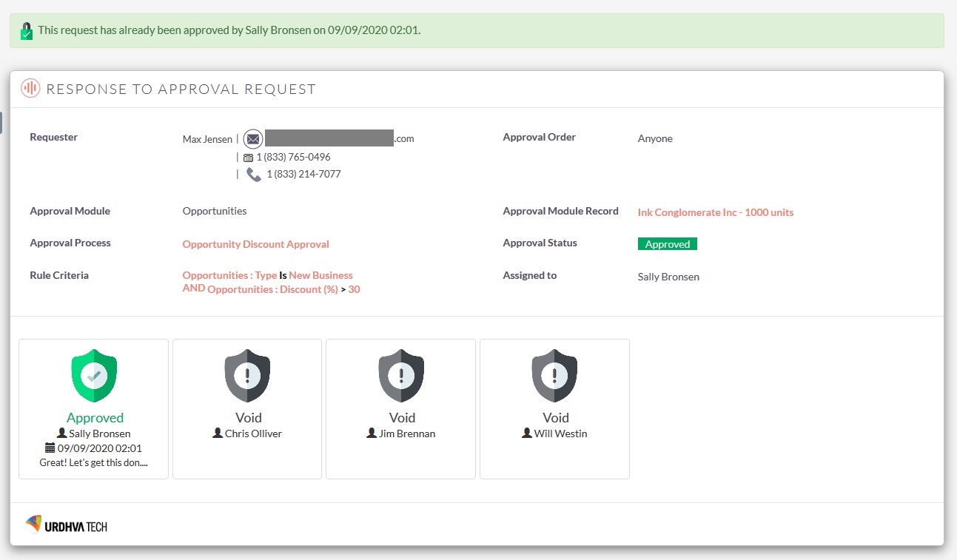Click the calendar icon beside 09/09/2020 02:01
The height and width of the screenshot is (560, 957).
point(50,448)
